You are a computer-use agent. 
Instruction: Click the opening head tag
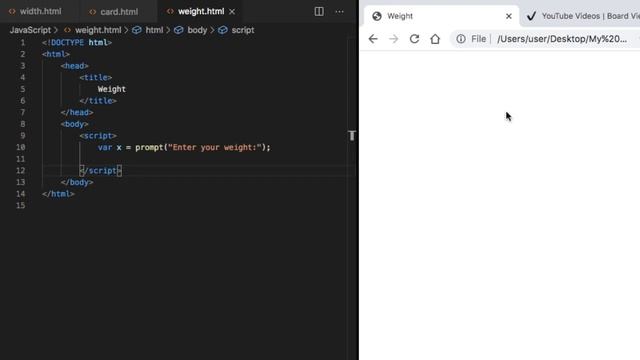(74, 66)
